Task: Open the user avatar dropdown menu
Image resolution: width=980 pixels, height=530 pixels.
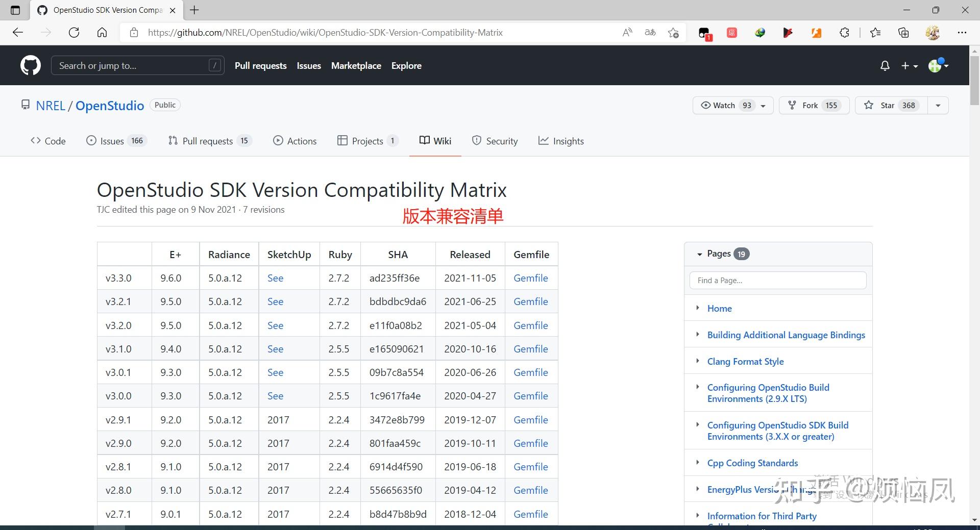Action: pyautogui.click(x=938, y=65)
